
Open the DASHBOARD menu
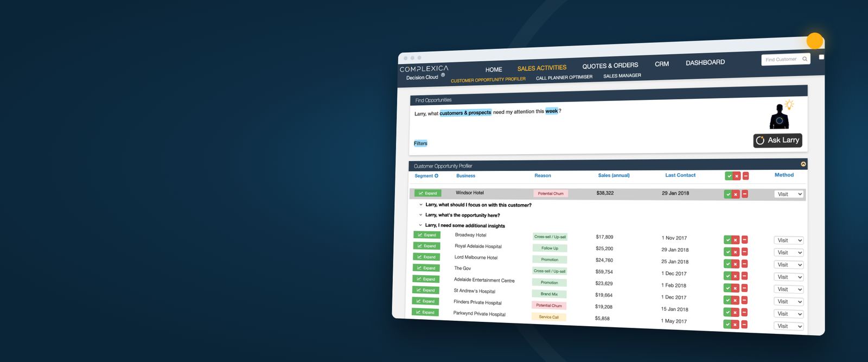click(705, 62)
